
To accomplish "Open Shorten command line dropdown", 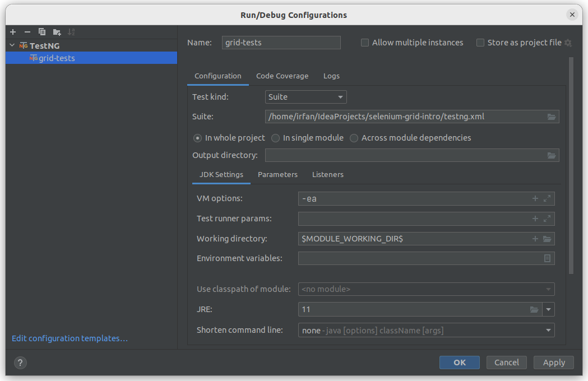I will click(427, 331).
